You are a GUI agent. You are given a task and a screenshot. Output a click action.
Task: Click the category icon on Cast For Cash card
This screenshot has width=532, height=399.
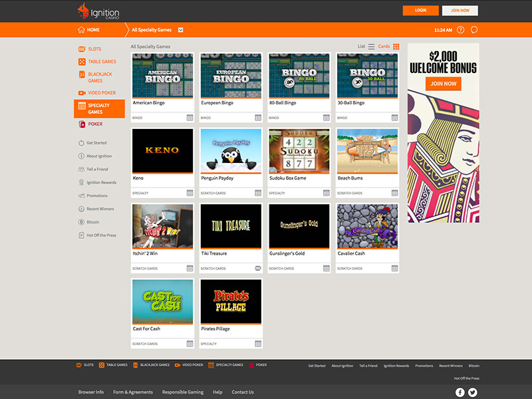click(190, 343)
